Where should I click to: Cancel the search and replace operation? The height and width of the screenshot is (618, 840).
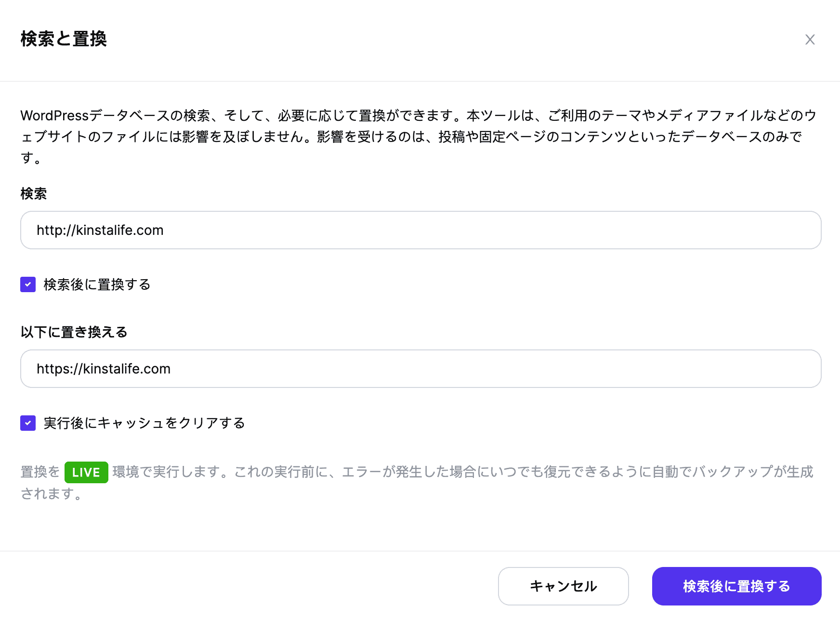(563, 586)
